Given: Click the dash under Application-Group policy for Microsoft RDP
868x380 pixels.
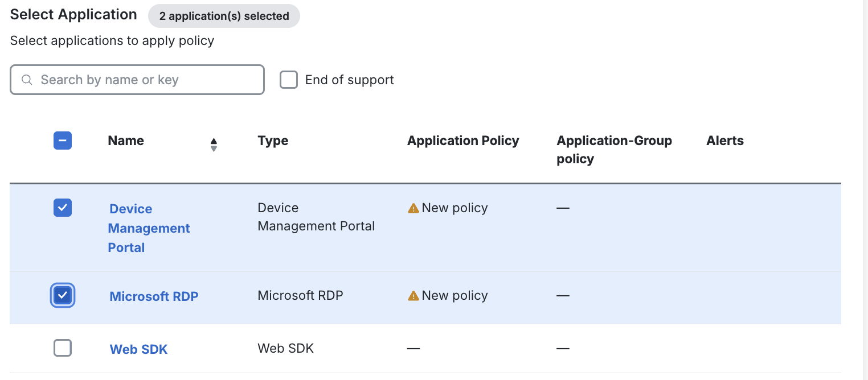Looking at the screenshot, I should [562, 295].
